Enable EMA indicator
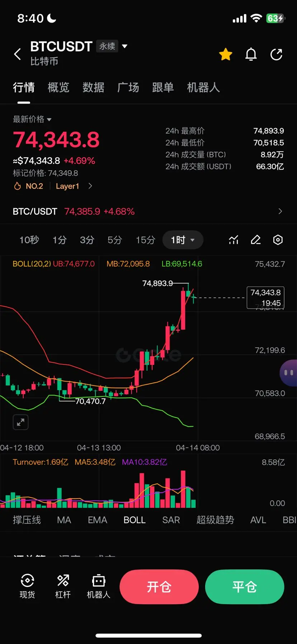 point(98,520)
